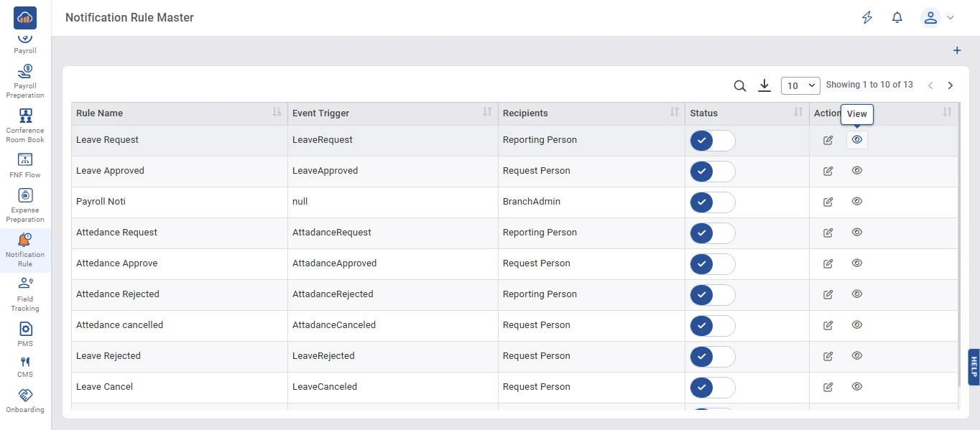View the Payroll Noti rule details
980x430 pixels.
[856, 202]
